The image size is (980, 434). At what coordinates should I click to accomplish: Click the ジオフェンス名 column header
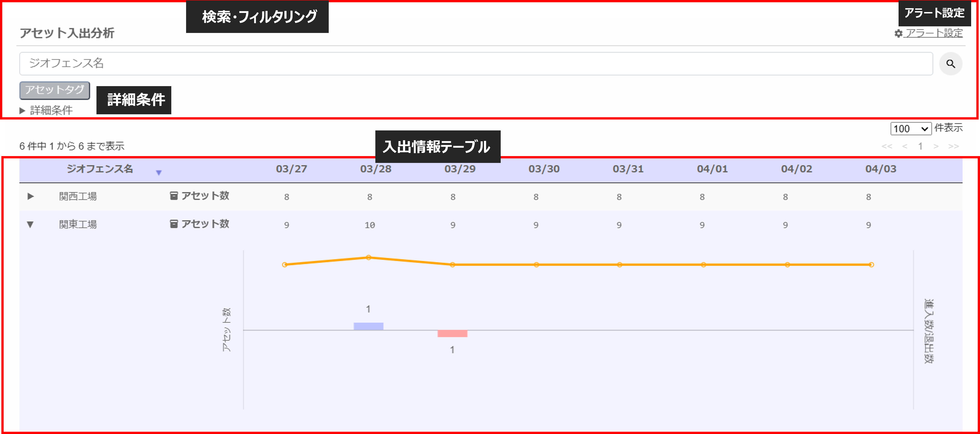tap(100, 169)
